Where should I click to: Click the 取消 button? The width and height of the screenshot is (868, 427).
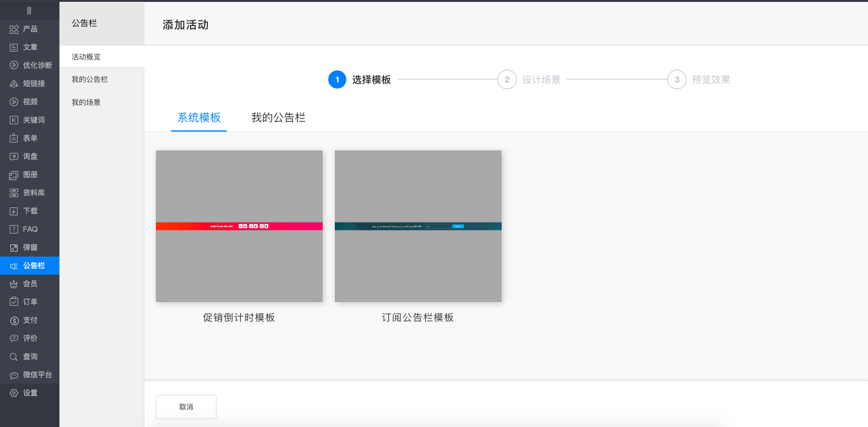coord(186,406)
